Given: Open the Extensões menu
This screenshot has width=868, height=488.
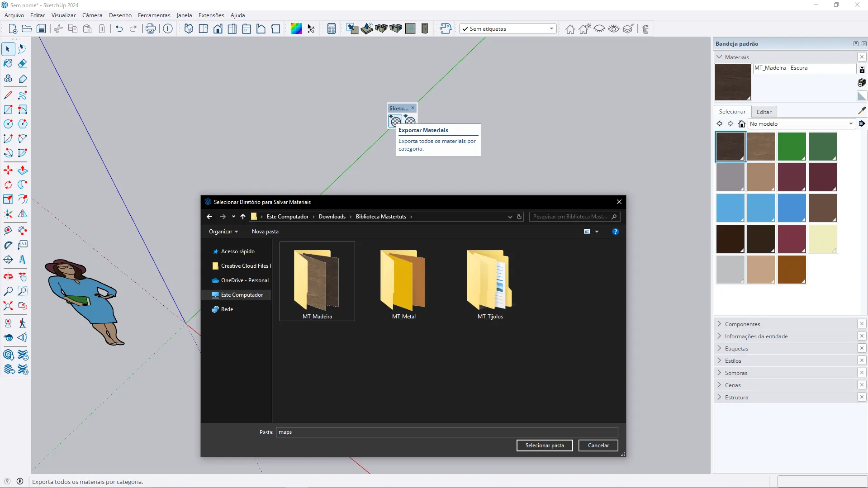Looking at the screenshot, I should click(x=211, y=15).
